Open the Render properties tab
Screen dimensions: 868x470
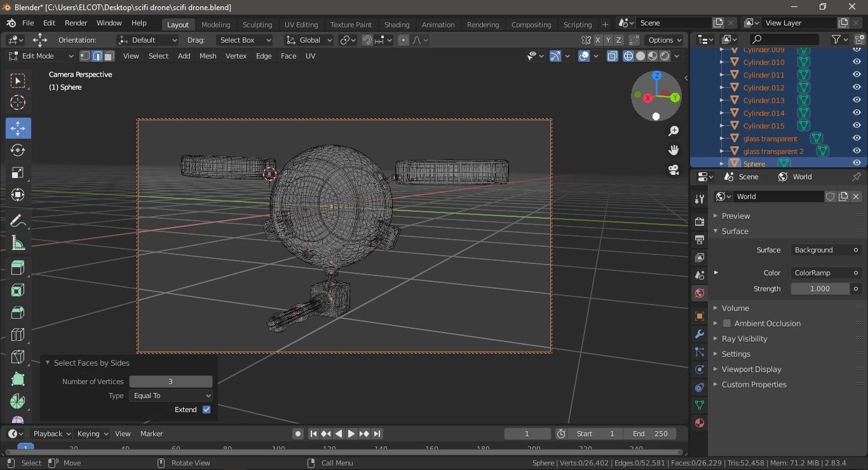[x=700, y=222]
